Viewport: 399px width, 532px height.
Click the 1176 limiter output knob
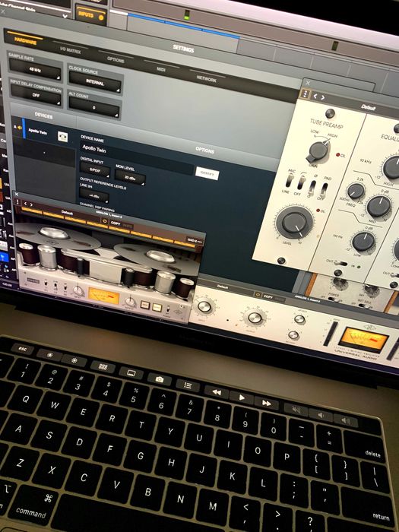pos(255,318)
